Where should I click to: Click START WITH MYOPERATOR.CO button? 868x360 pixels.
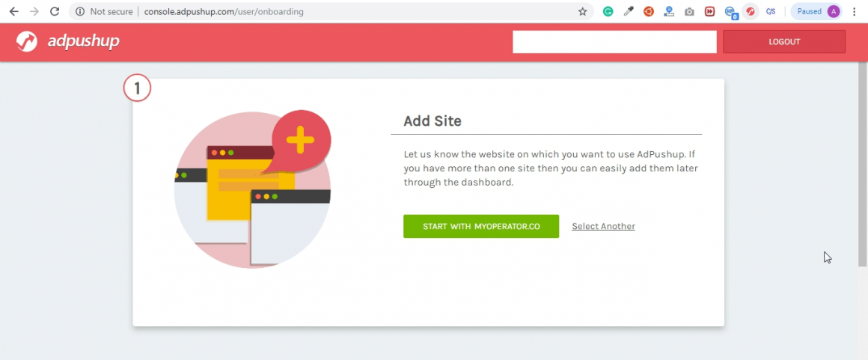481,227
